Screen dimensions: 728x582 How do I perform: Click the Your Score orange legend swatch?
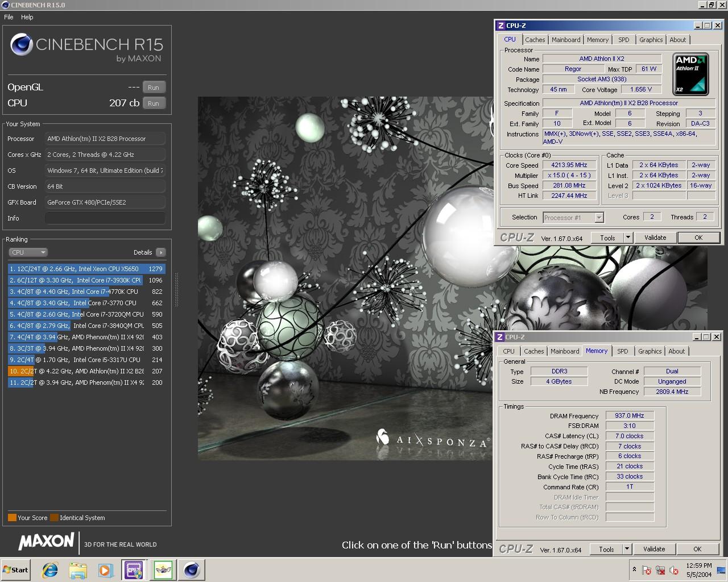[12, 518]
